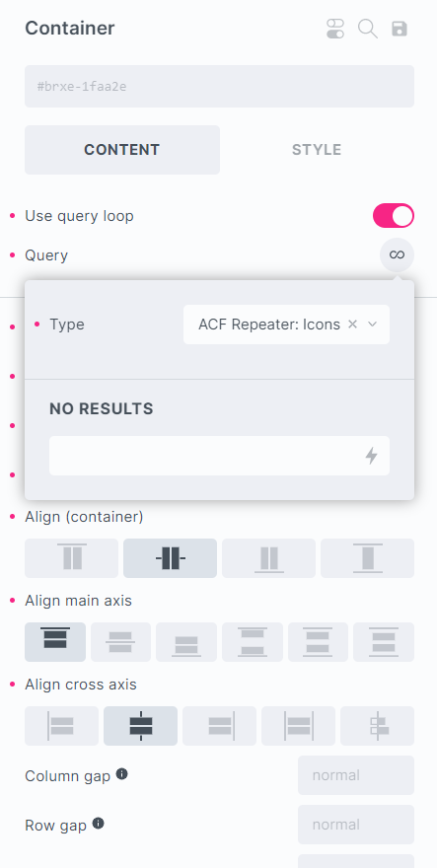
Task: Click the element ID field #brxe-1faa2e
Action: pos(219,87)
